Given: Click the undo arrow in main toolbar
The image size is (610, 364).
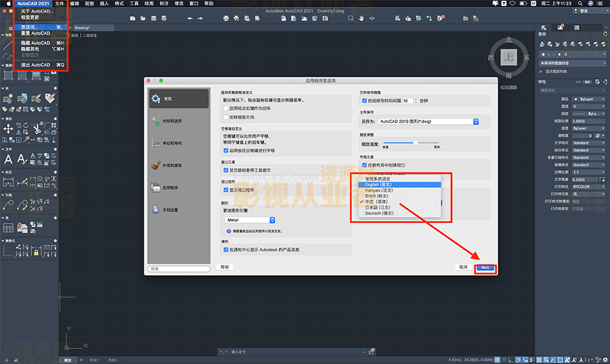Looking at the screenshot, I should (x=190, y=18).
